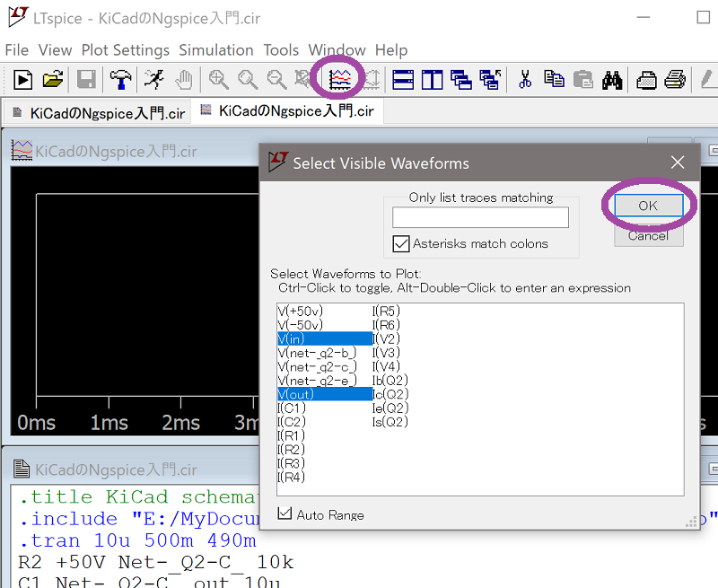Cascade windows using toolbar icon
This screenshot has height=588, width=718.
coord(461,80)
